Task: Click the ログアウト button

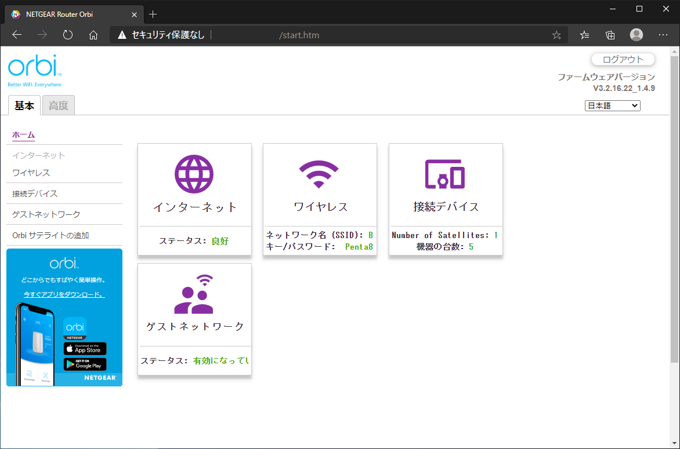Action: [623, 59]
